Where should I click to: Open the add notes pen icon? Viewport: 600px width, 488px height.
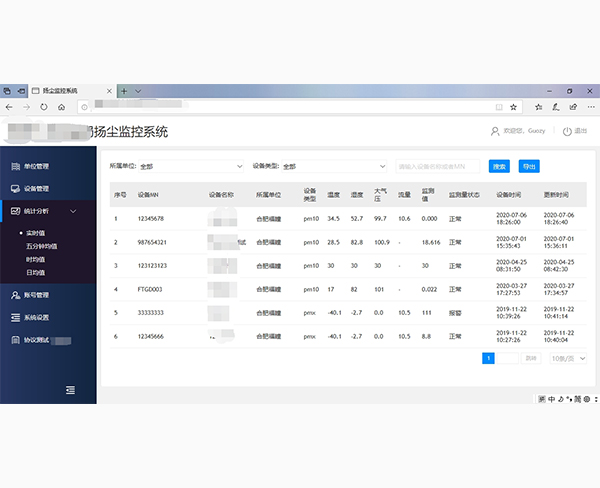click(556, 107)
